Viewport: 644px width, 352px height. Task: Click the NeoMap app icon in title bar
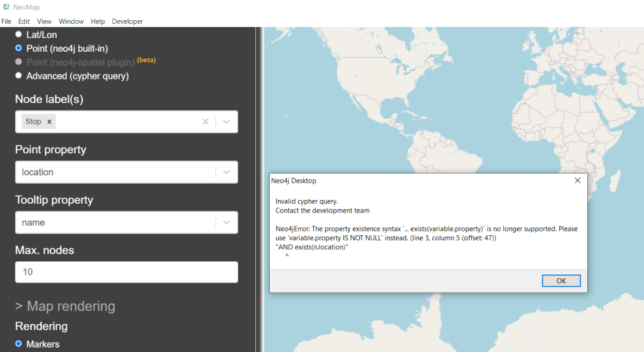coord(6,6)
